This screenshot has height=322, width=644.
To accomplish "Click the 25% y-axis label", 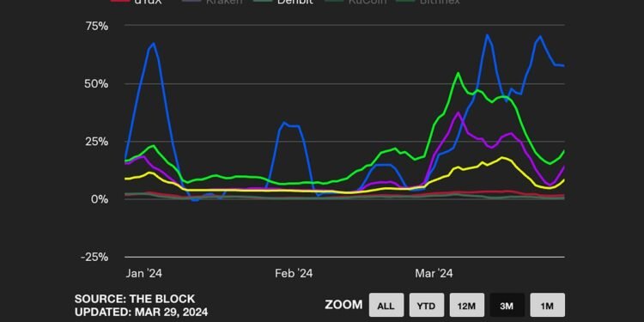I will (x=96, y=142).
